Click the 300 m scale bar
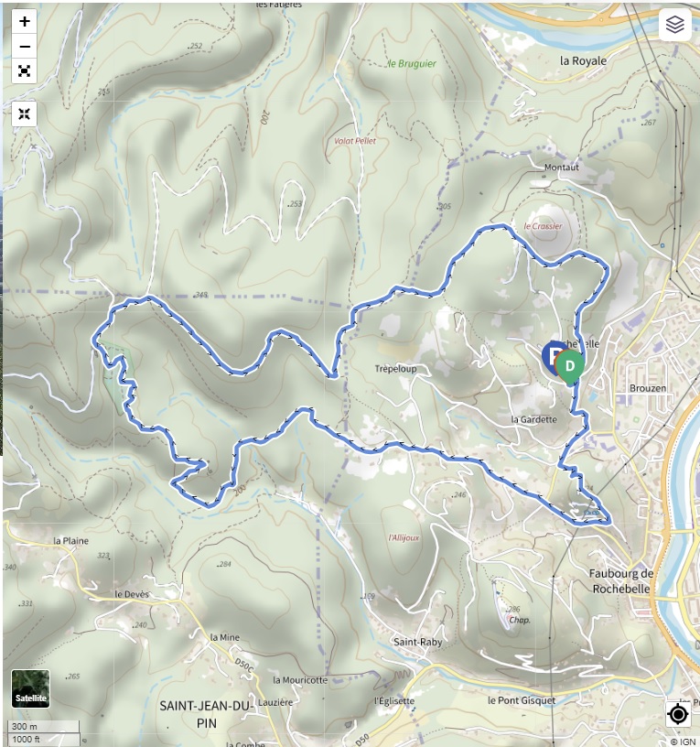Viewport: 700px width, 747px height. click(x=45, y=727)
